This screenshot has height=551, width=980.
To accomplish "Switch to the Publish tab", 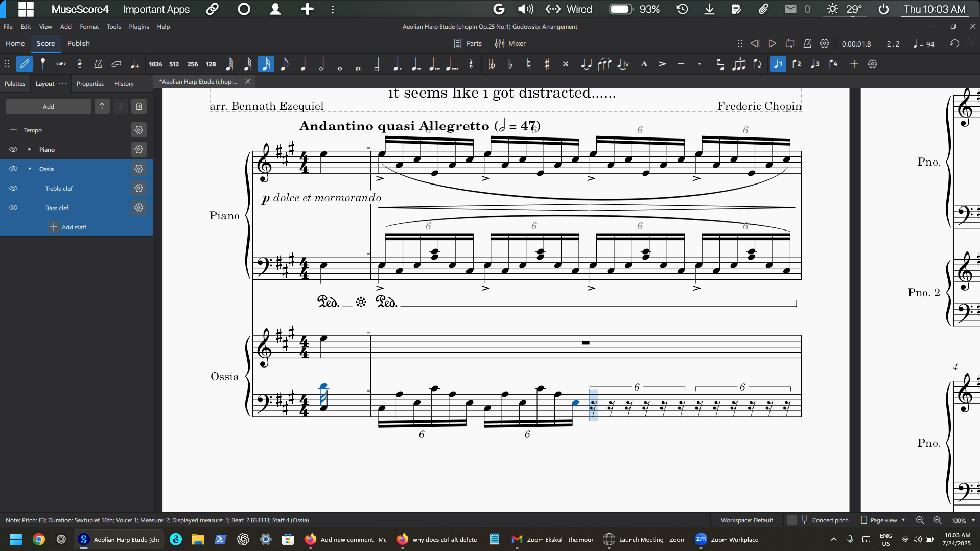I will (79, 44).
